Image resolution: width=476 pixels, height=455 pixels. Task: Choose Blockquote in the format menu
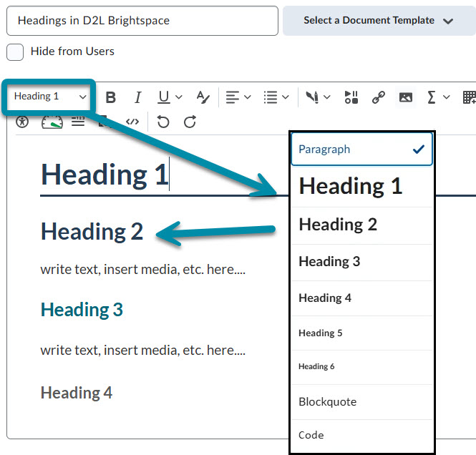pyautogui.click(x=361, y=402)
